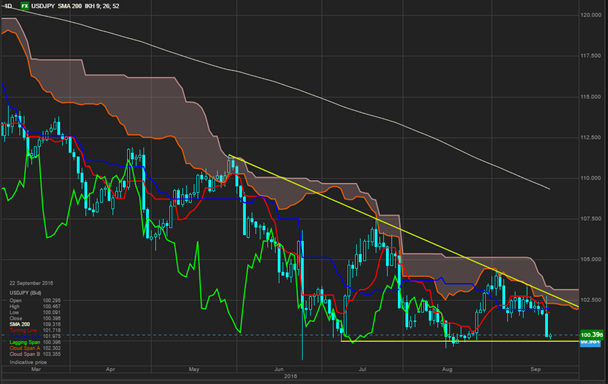
Task: Click the Jun label on time axis
Action: 279,369
